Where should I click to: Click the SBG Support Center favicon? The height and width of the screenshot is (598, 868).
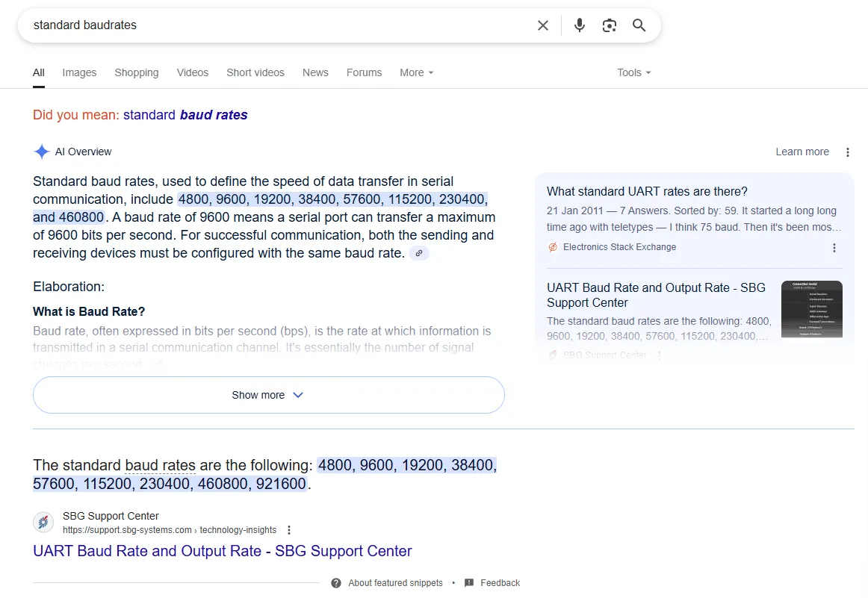tap(43, 523)
